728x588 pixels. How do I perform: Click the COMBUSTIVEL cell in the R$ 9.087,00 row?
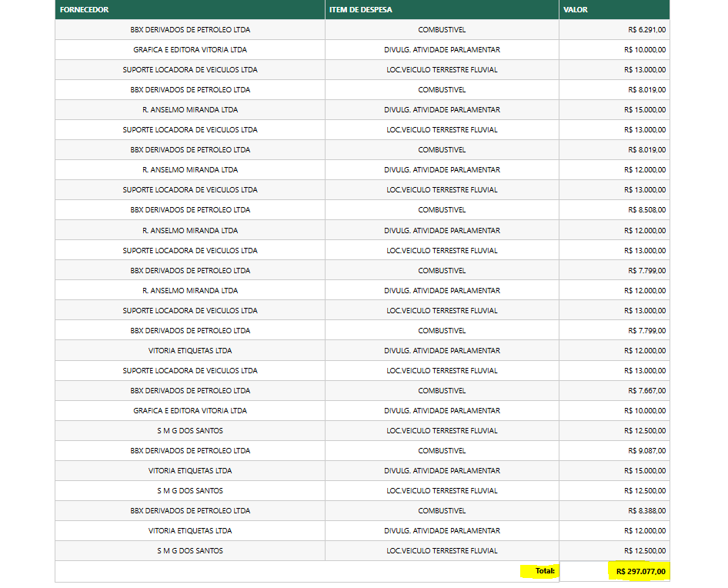(442, 451)
